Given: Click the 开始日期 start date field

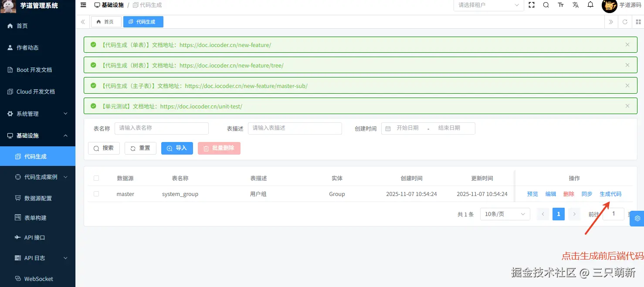Looking at the screenshot, I should tap(407, 128).
